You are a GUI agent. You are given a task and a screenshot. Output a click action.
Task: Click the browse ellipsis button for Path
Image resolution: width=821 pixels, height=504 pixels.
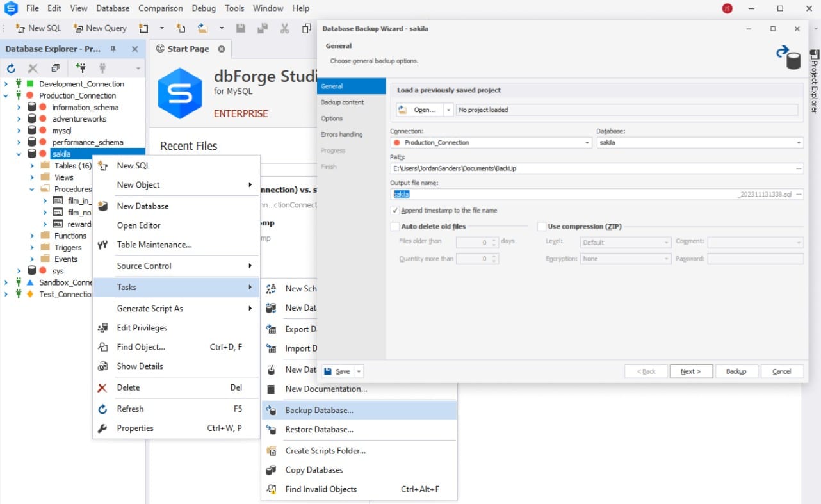[799, 168]
